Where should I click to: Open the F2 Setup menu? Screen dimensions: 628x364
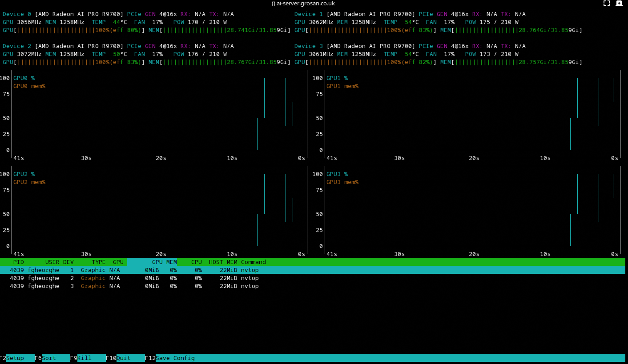17,358
